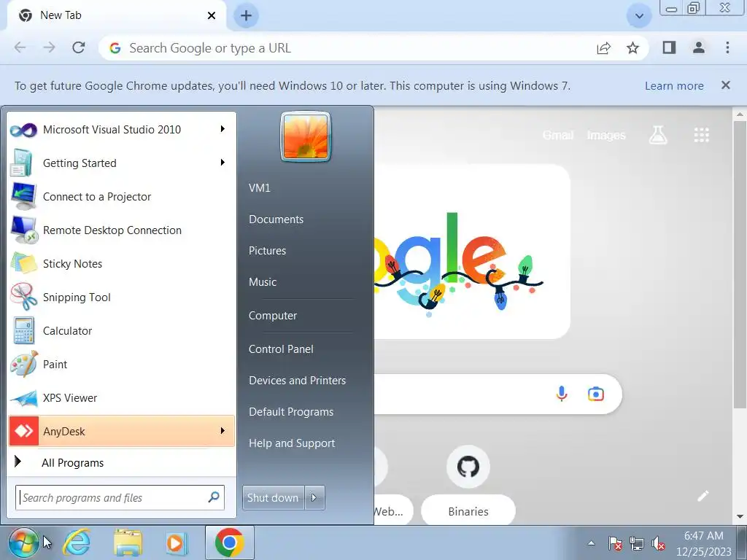Close the New Tab tab
Viewport: 747px width, 560px height.
212,16
